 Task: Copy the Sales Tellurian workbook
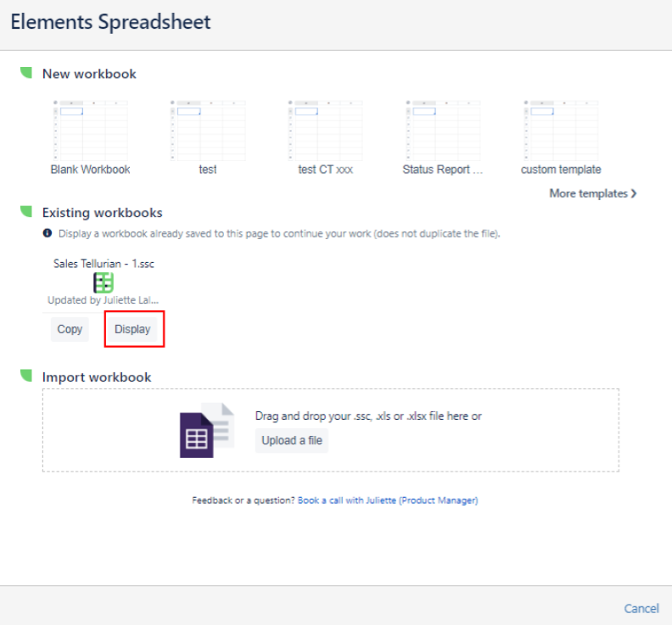[70, 329]
